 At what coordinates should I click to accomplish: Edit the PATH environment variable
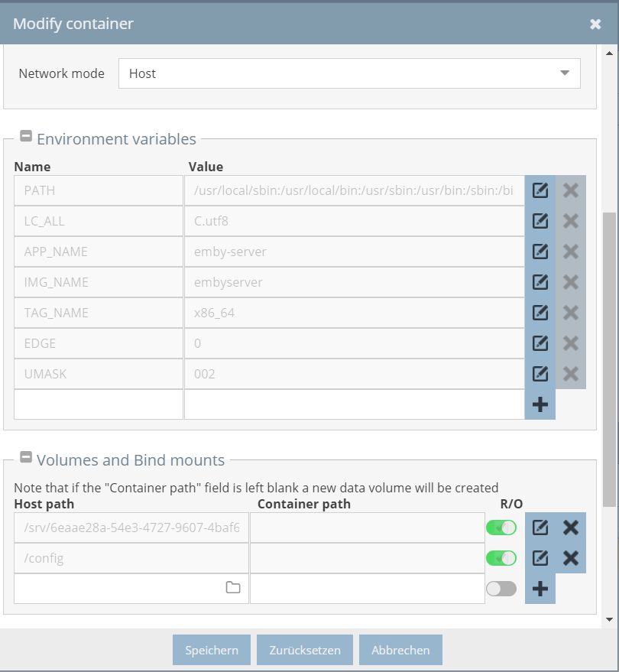(x=540, y=190)
